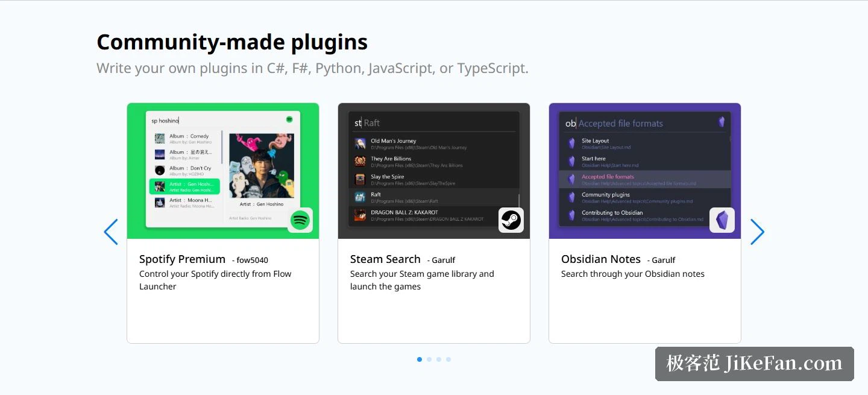The height and width of the screenshot is (395, 868).
Task: Click Slay the Spire game icon
Action: [360, 179]
